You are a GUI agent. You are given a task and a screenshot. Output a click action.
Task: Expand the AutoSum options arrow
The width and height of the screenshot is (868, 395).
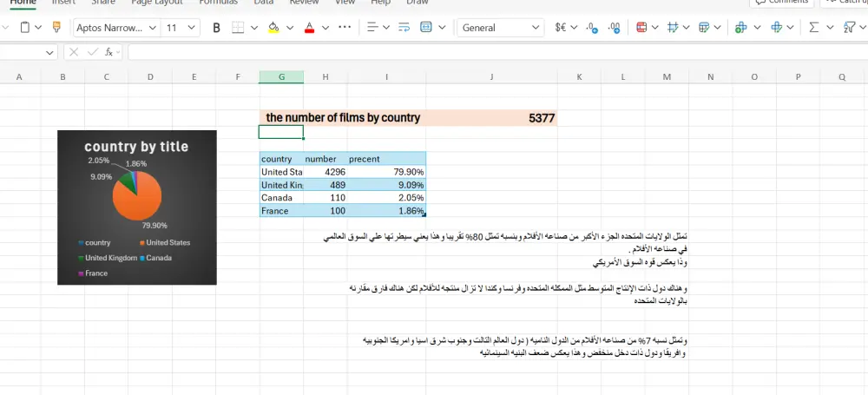click(830, 27)
